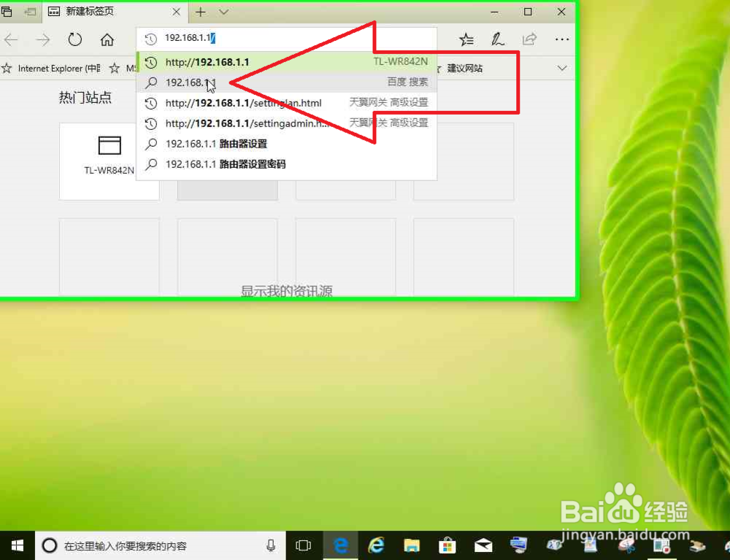Image resolution: width=730 pixels, height=560 pixels.
Task: Open the settinglan.html history suggestion
Action: click(287, 103)
